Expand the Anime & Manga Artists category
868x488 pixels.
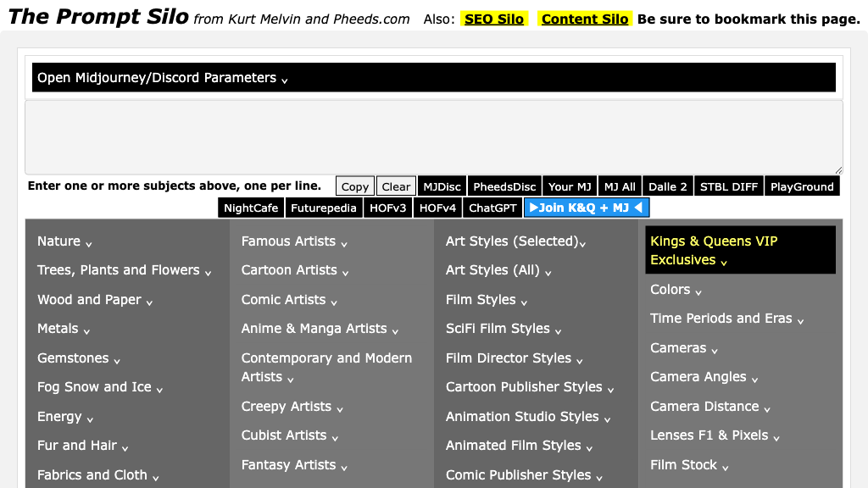pos(320,329)
